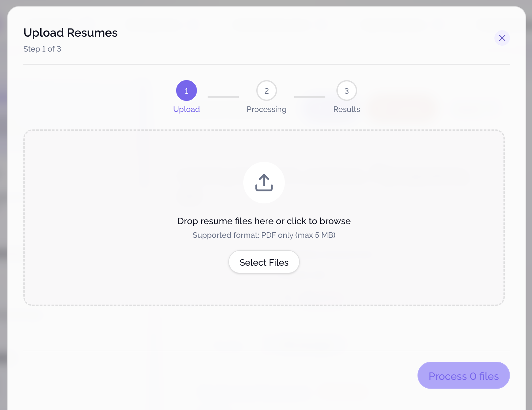Click the Upload Resumes title text

point(70,32)
